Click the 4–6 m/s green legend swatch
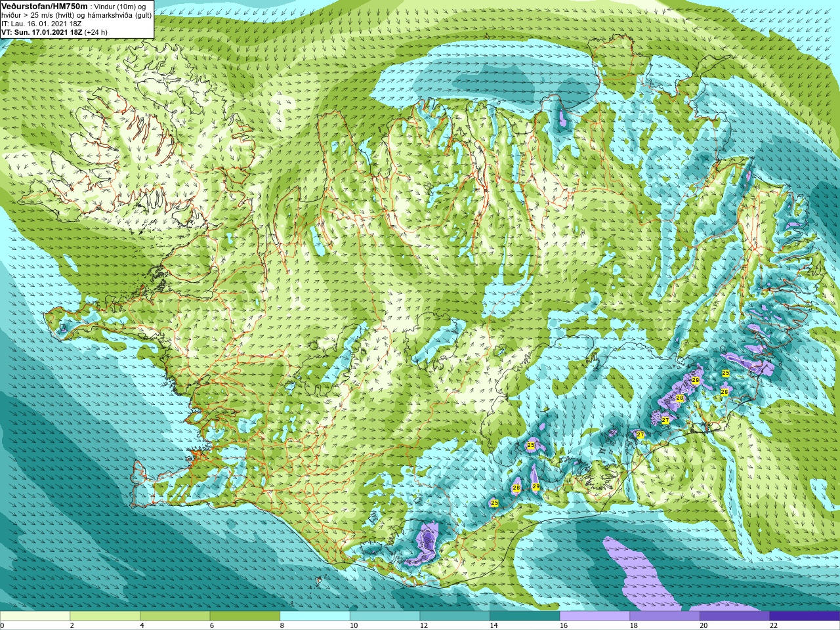 coord(175,616)
